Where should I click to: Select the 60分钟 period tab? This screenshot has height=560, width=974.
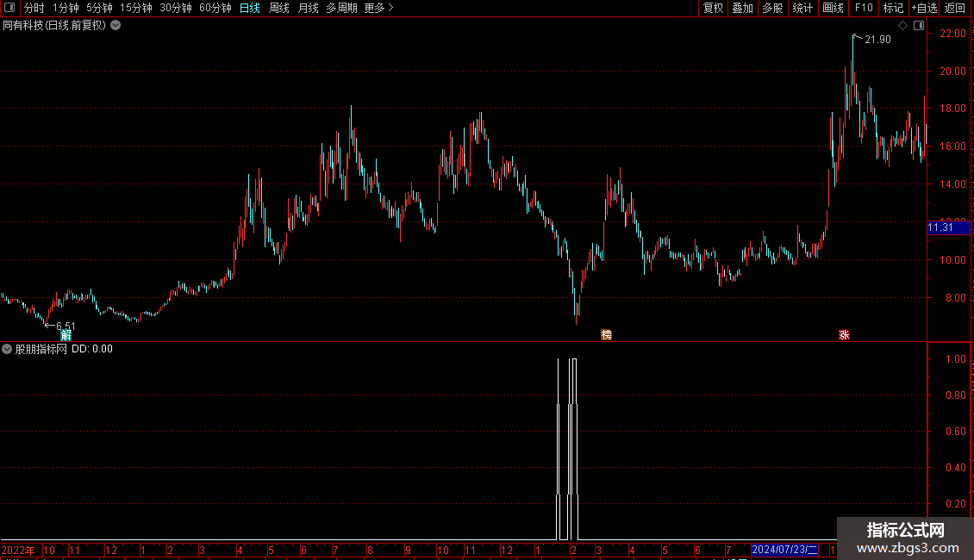[215, 8]
